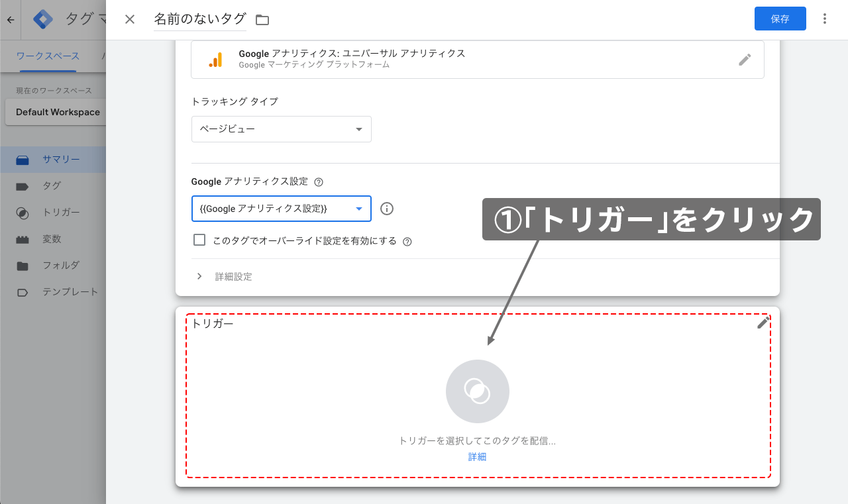Viewport: 848px width, 504px height.
Task: Open the three-dot overflow menu
Action: 825,20
